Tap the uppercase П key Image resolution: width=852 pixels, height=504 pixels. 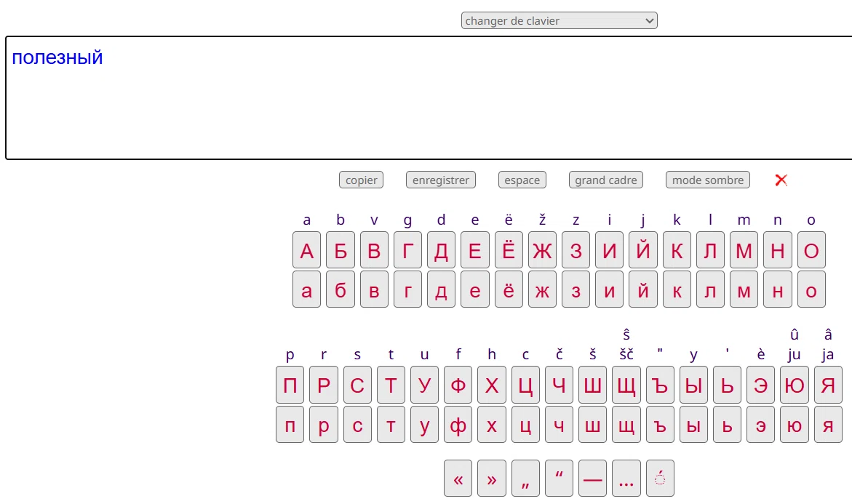pyautogui.click(x=290, y=385)
